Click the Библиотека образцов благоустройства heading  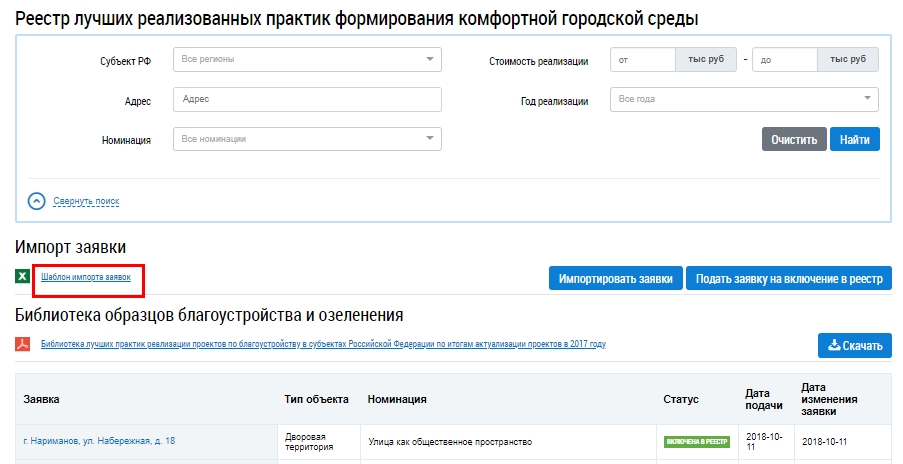(209, 315)
